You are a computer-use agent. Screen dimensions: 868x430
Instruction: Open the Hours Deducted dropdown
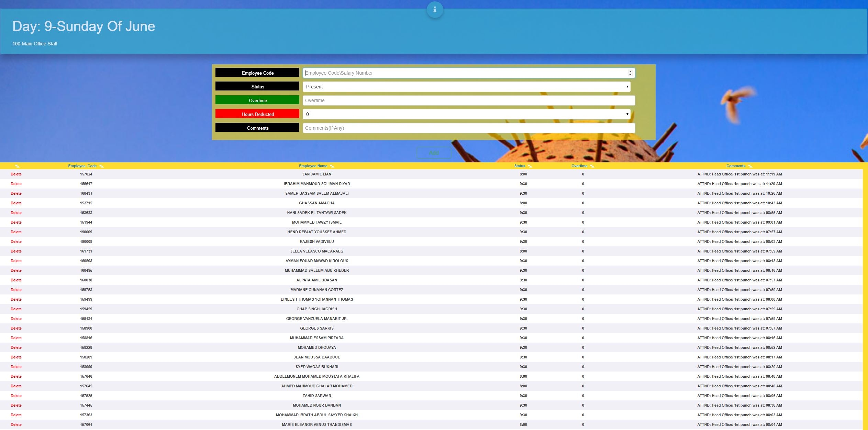click(x=466, y=114)
